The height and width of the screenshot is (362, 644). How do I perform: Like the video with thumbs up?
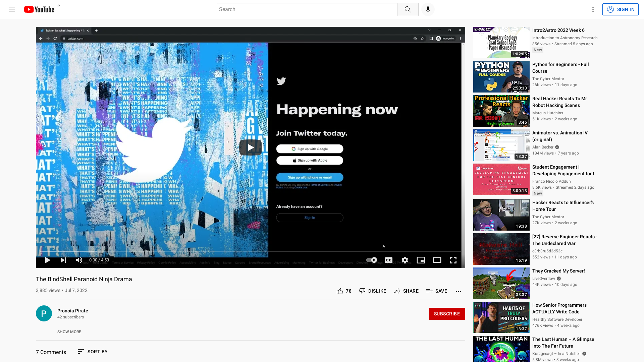(x=344, y=291)
